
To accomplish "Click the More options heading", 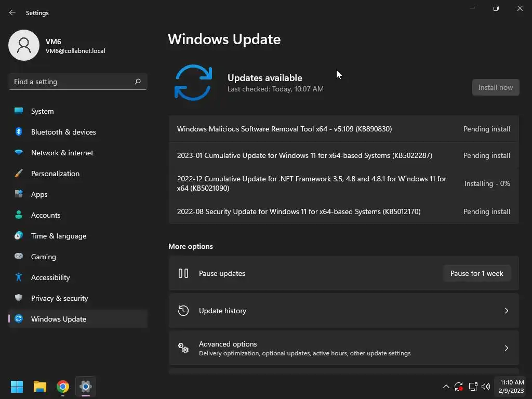I will [x=191, y=246].
